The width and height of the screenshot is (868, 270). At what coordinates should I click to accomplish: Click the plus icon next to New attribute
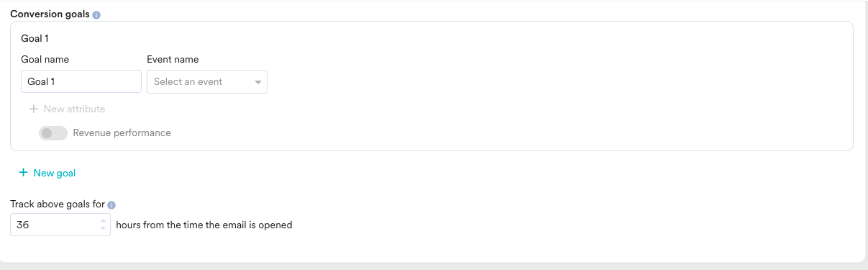33,109
